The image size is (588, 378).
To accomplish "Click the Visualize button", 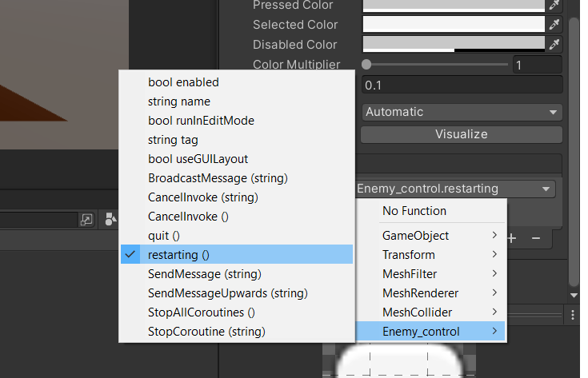I will 462,134.
